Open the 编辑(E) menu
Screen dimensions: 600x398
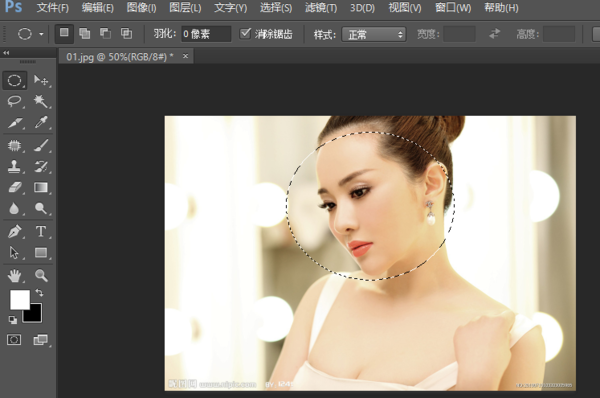coord(98,8)
